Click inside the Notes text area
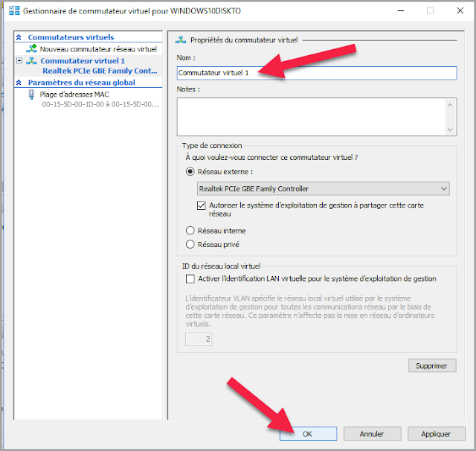 (312, 117)
